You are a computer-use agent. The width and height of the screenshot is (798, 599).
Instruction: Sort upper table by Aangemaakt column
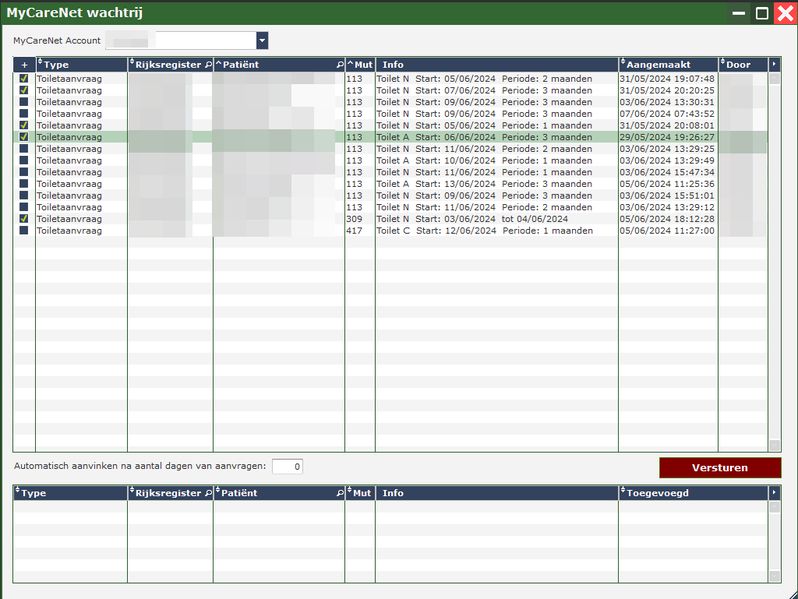(x=667, y=65)
